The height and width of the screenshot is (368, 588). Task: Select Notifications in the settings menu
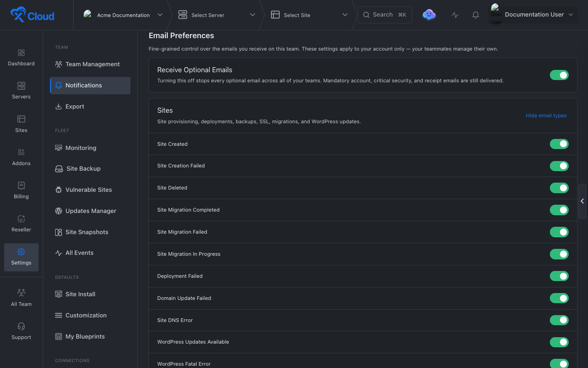coord(90,85)
